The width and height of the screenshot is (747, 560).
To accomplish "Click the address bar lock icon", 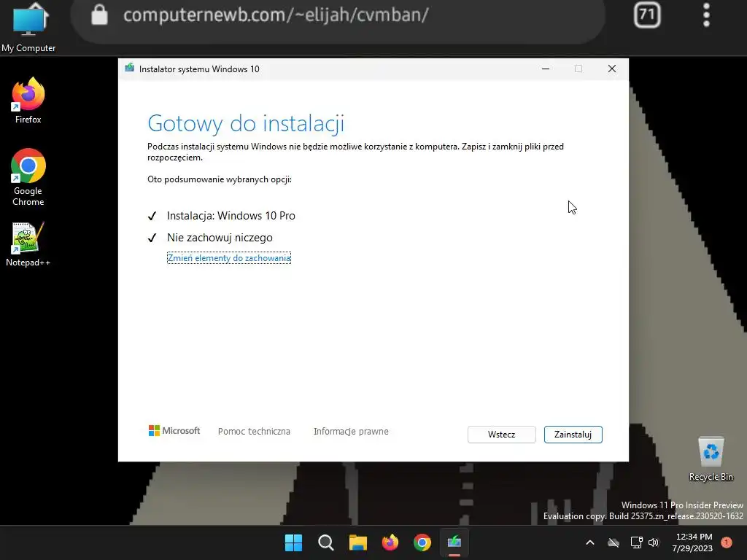I will coord(99,15).
